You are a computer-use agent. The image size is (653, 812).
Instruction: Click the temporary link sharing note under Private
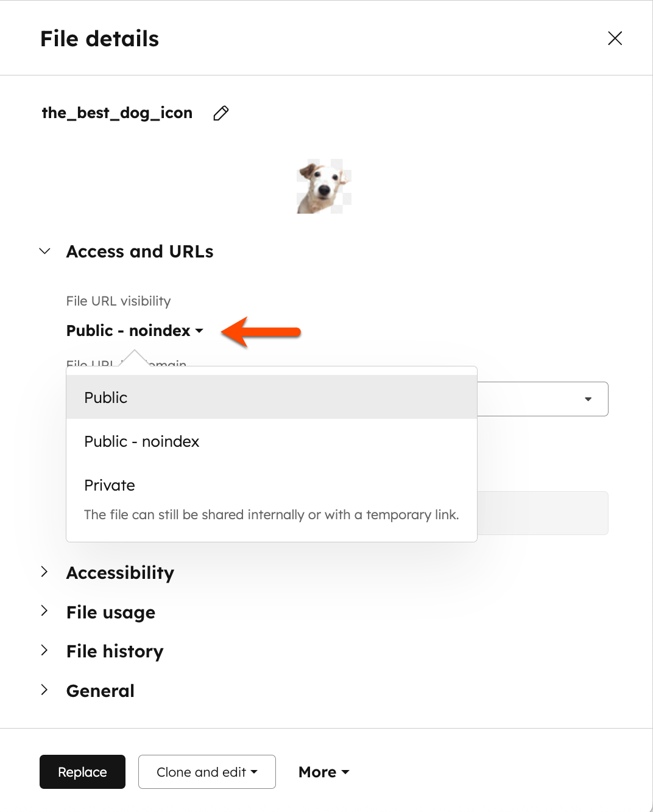click(x=272, y=514)
